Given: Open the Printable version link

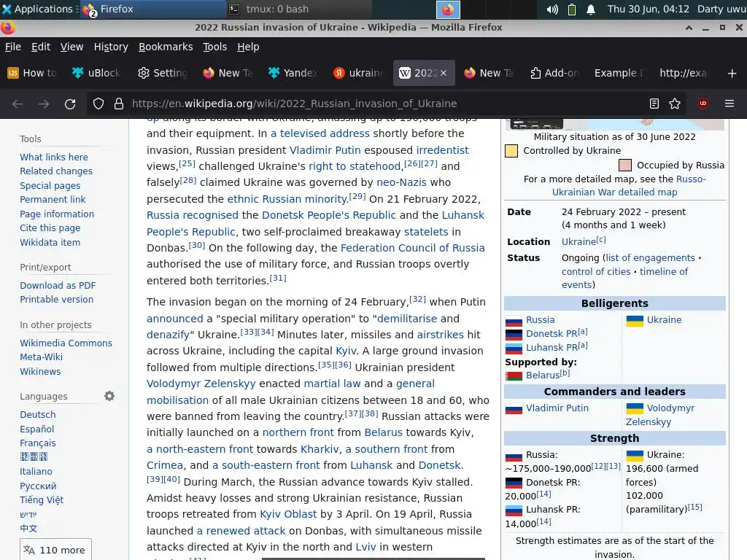Looking at the screenshot, I should coord(57,300).
